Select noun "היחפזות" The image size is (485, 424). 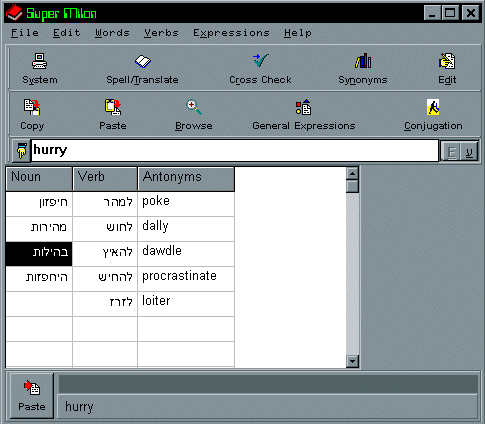point(39,279)
